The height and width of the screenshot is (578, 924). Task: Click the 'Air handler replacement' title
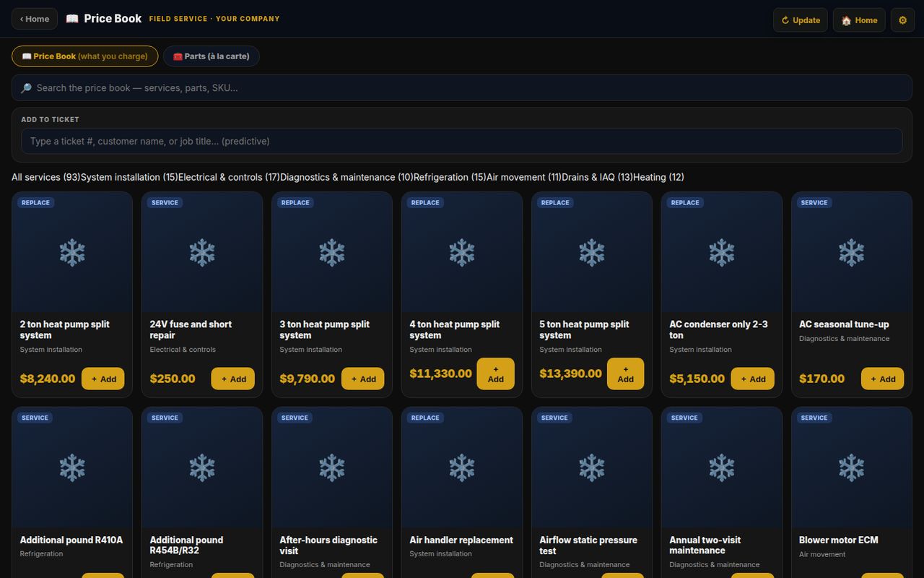461,540
